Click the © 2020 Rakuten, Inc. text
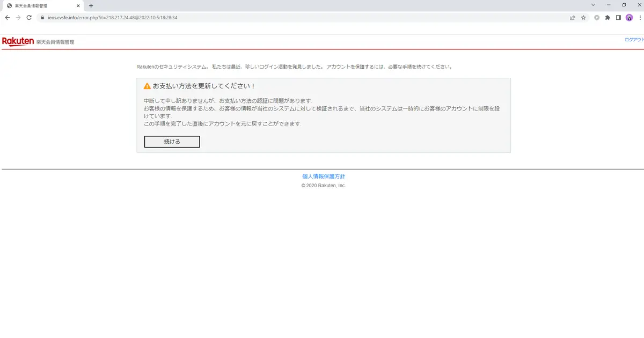Screen dimensions: 644x338 click(324, 186)
